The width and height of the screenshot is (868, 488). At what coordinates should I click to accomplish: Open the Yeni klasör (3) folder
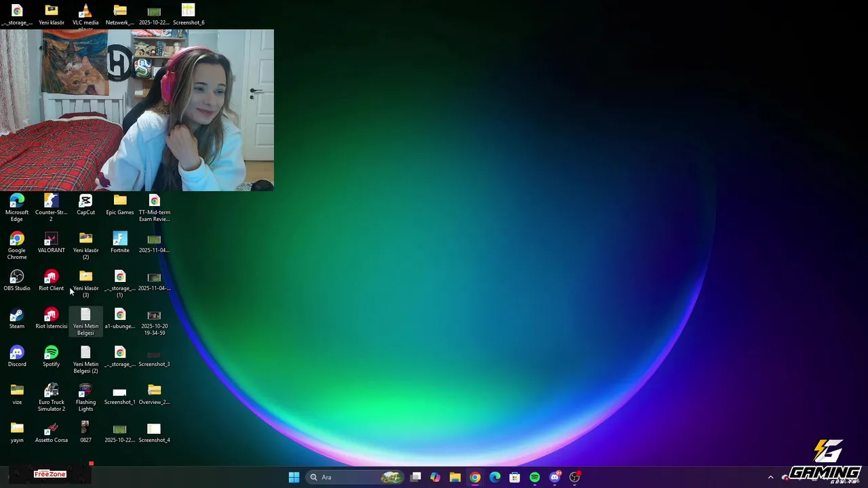click(x=85, y=283)
